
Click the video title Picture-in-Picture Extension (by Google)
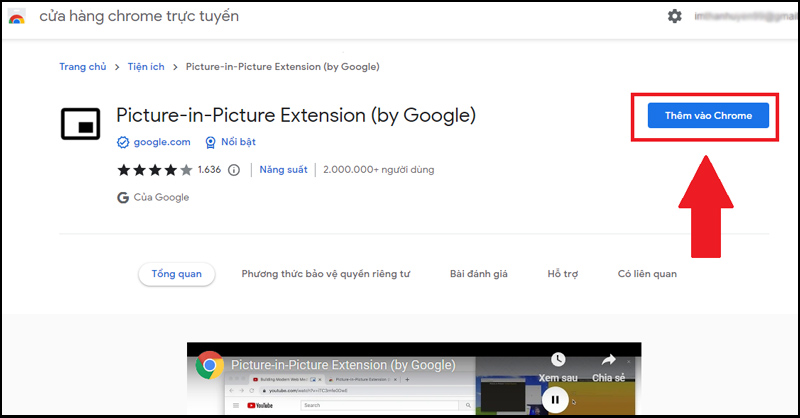pos(343,365)
